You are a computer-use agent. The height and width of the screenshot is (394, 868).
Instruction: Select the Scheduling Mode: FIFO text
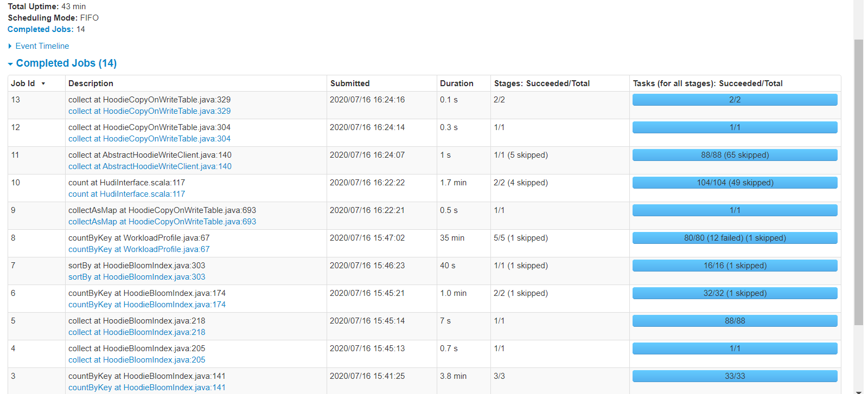(53, 18)
